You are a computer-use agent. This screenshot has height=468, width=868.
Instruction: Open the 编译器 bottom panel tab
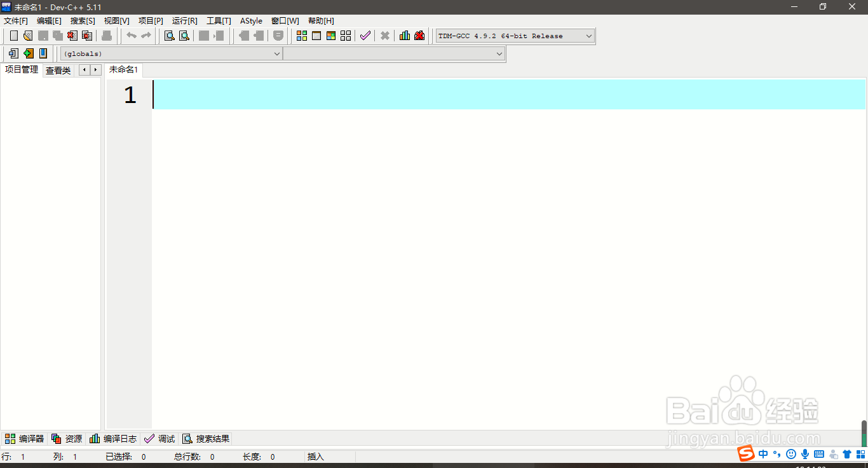25,439
